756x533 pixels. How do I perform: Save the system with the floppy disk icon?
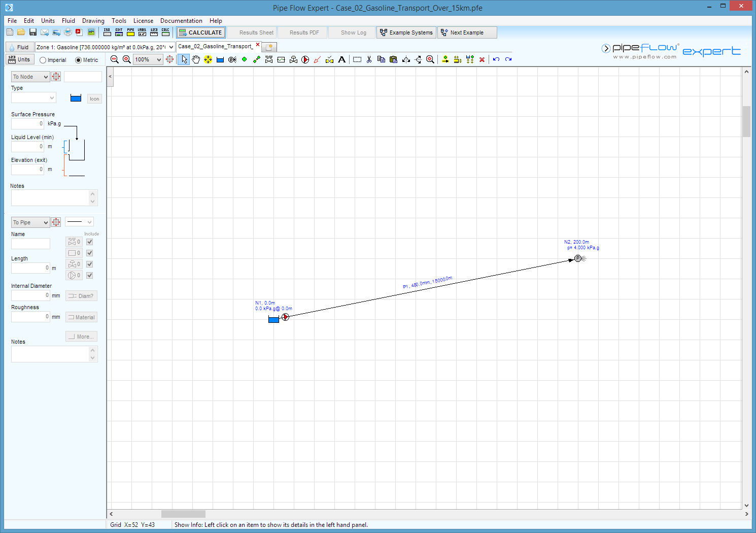click(33, 32)
